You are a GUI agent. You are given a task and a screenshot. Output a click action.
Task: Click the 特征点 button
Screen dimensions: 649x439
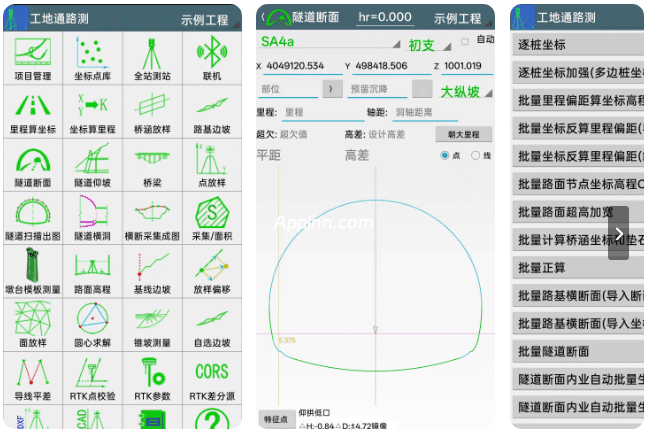276,420
